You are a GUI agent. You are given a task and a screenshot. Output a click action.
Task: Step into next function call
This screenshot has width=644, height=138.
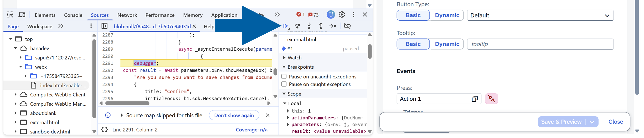click(309, 26)
